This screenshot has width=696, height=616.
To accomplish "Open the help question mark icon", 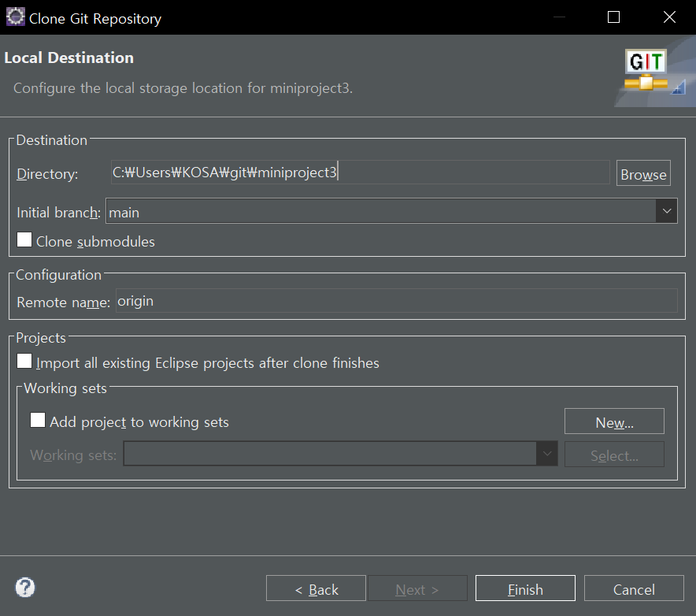I will tap(25, 588).
